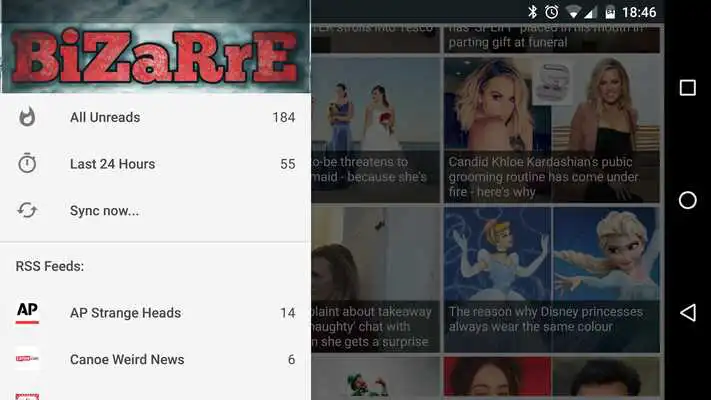Tap the Sync now refresh icon
The width and height of the screenshot is (711, 400).
[x=27, y=210]
